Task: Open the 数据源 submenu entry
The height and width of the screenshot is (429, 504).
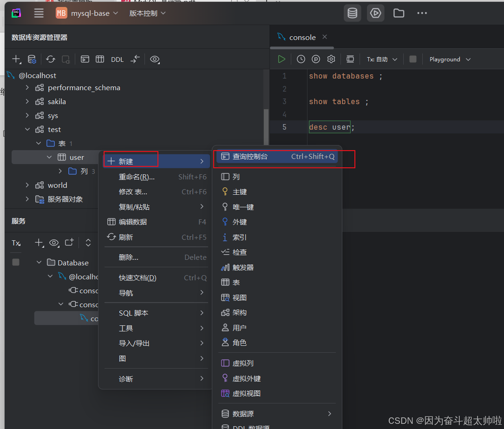Action: click(x=277, y=414)
